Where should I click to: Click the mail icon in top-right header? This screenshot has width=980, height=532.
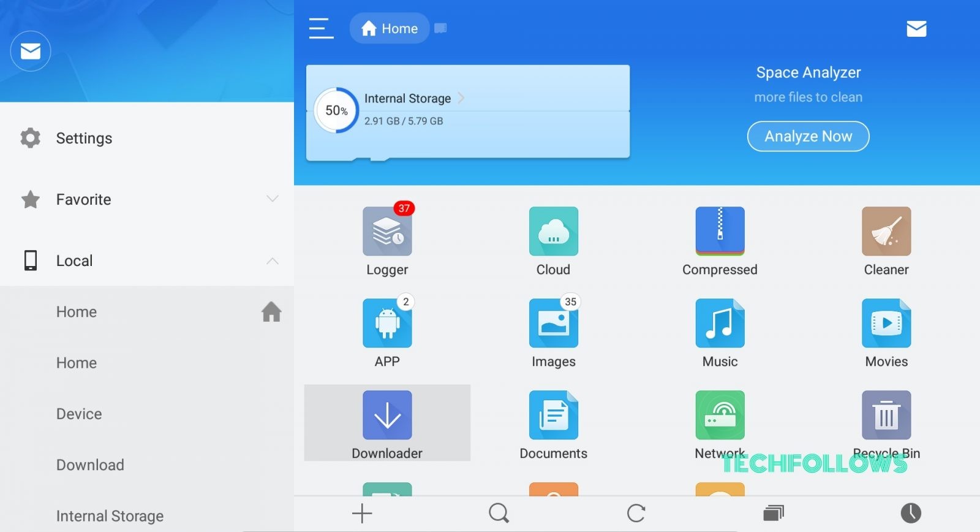click(916, 29)
